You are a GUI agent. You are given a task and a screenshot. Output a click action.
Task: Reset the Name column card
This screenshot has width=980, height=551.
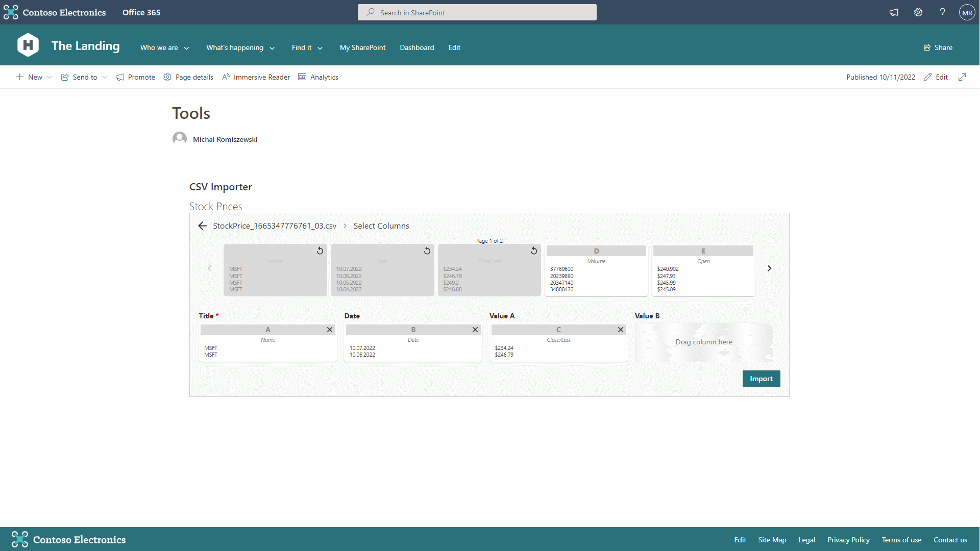point(320,251)
